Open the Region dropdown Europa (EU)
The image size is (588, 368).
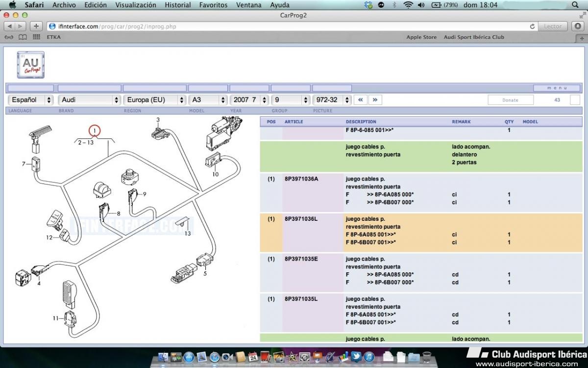154,100
